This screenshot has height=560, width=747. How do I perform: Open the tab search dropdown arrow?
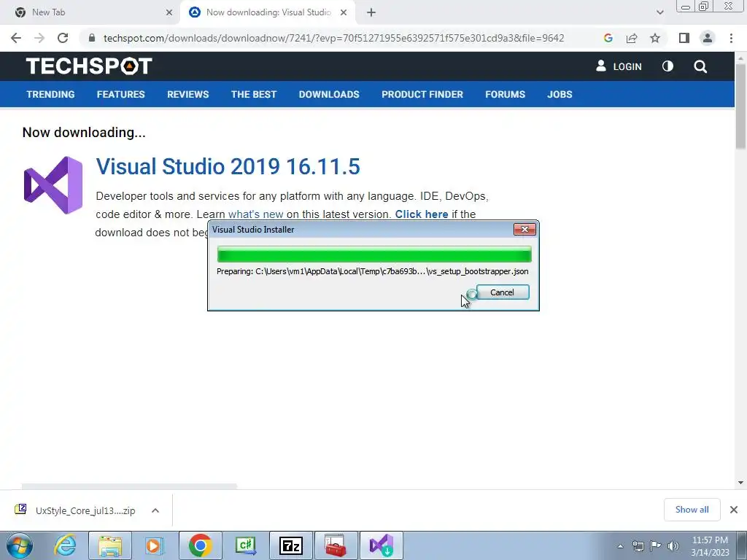tap(659, 12)
